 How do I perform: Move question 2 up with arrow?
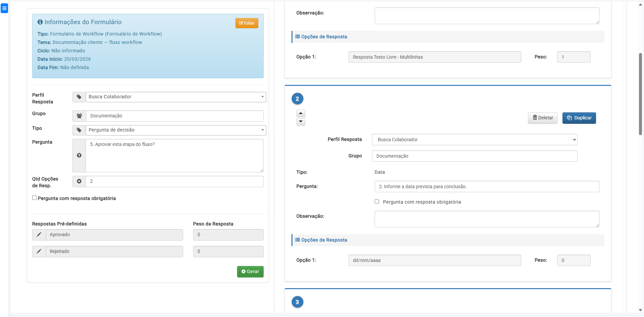pos(301,113)
